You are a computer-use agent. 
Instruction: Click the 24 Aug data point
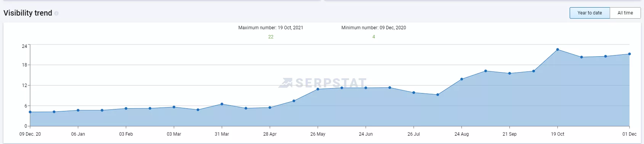pos(461,79)
